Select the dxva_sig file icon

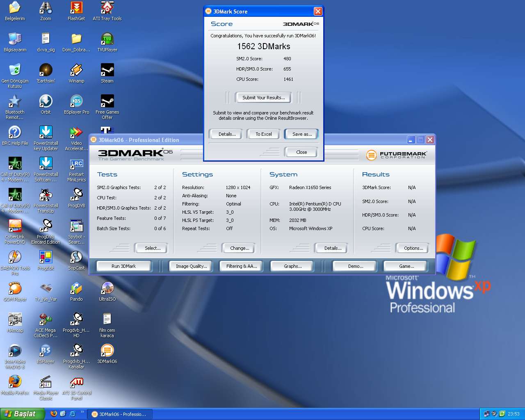[46, 42]
